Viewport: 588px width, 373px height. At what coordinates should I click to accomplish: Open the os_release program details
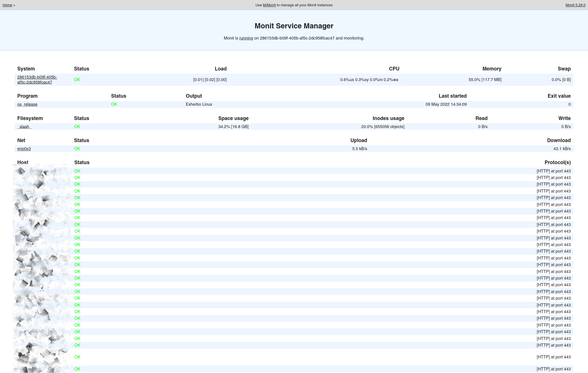(27, 104)
